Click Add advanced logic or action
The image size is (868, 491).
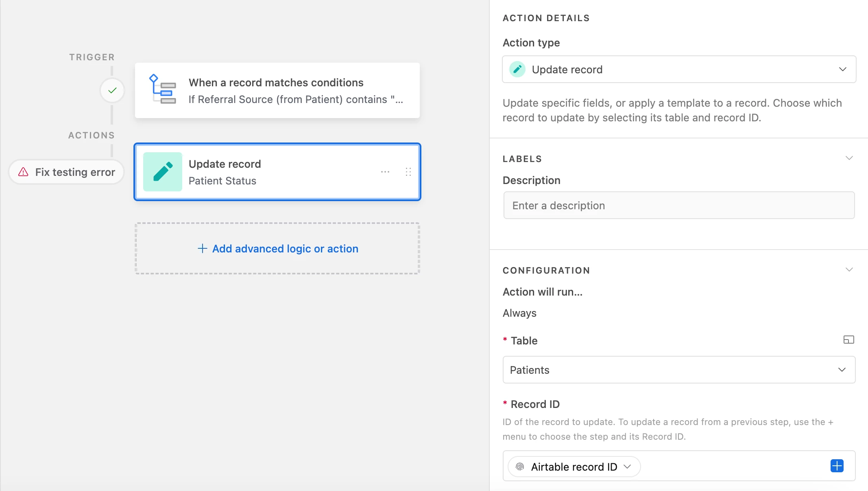coord(278,248)
